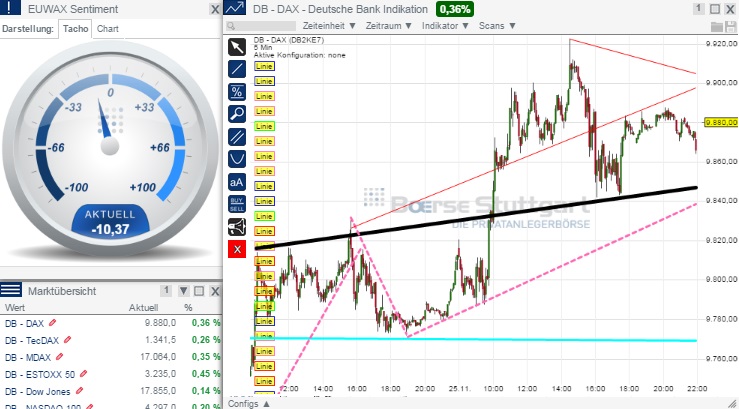Maximize the DB - DAX chart panel
739x409 pixels.
(715, 9)
